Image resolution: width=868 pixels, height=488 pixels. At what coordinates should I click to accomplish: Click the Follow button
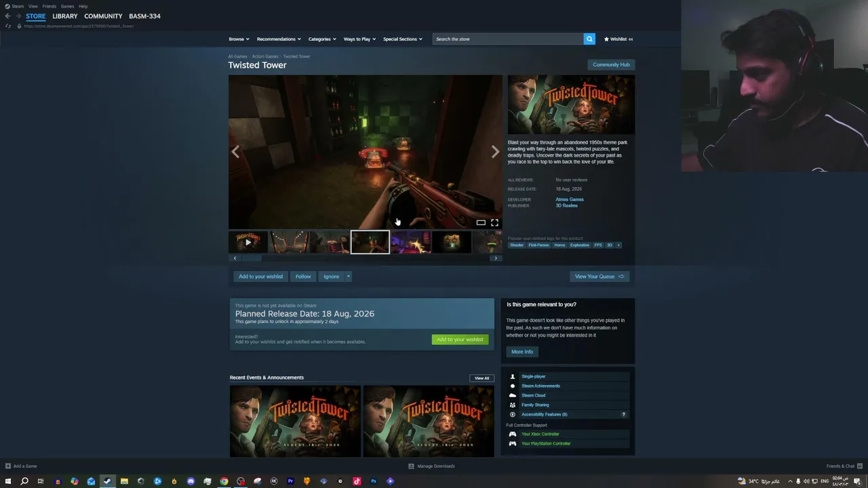pyautogui.click(x=303, y=277)
